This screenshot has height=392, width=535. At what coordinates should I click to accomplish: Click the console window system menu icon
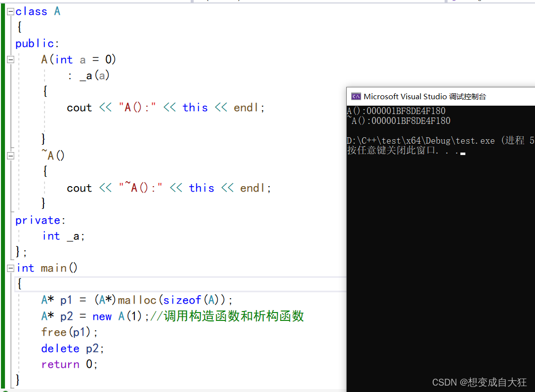pos(356,96)
